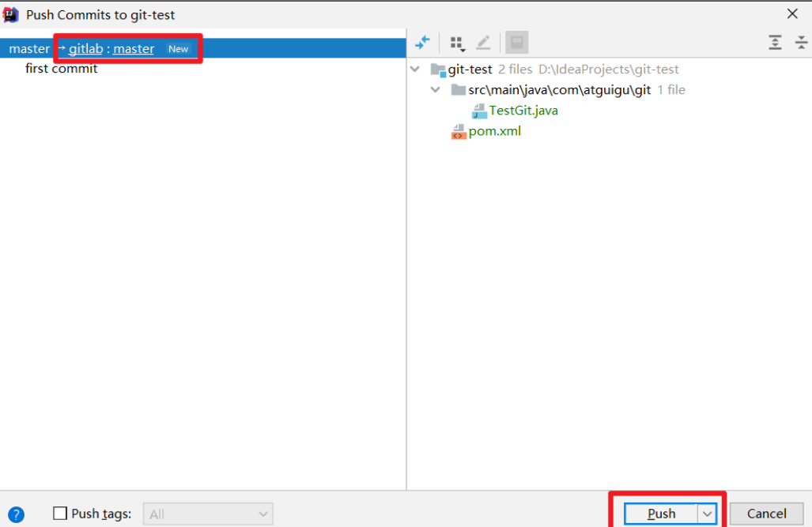Viewport: 812px width, 527px height.
Task: Click the pom.xml file icon
Action: click(459, 132)
